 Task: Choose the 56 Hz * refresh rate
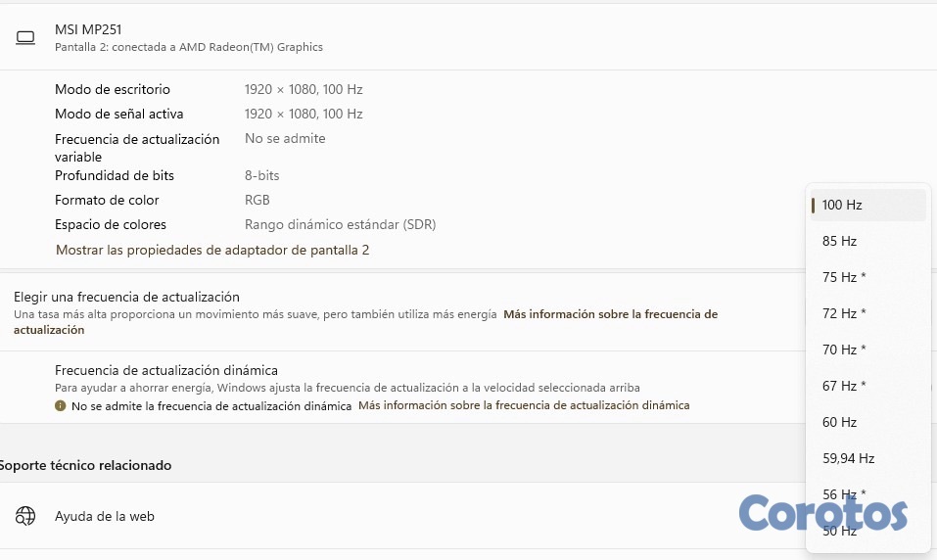[x=844, y=494]
